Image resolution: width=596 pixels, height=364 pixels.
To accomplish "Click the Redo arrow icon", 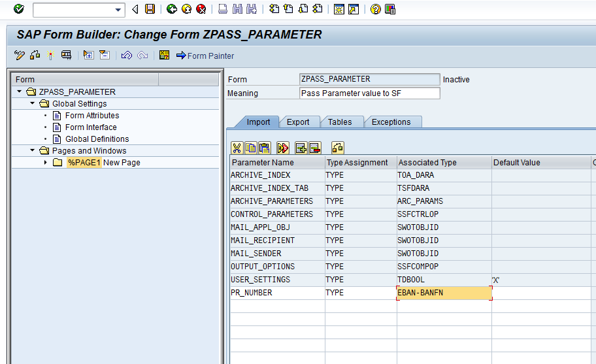I will click(x=142, y=56).
